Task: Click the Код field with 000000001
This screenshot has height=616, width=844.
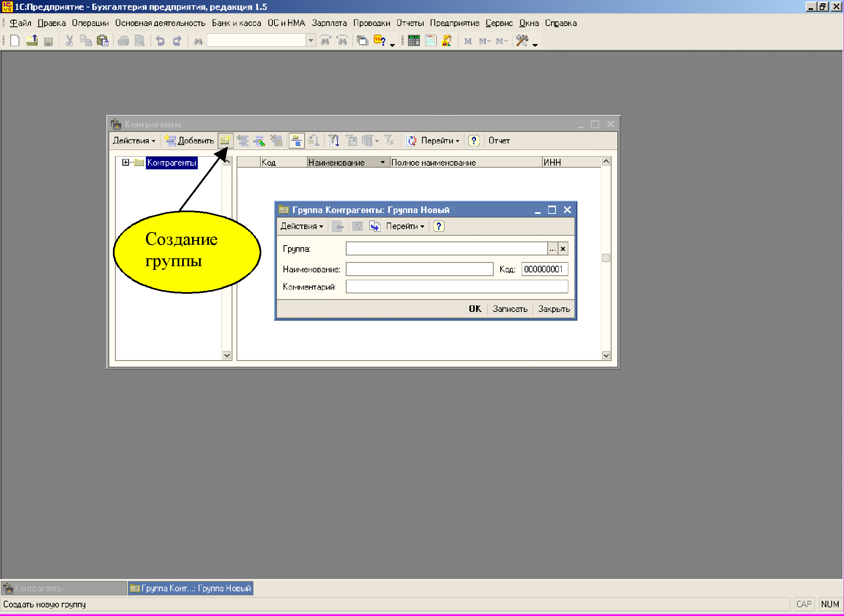Action: click(x=545, y=269)
